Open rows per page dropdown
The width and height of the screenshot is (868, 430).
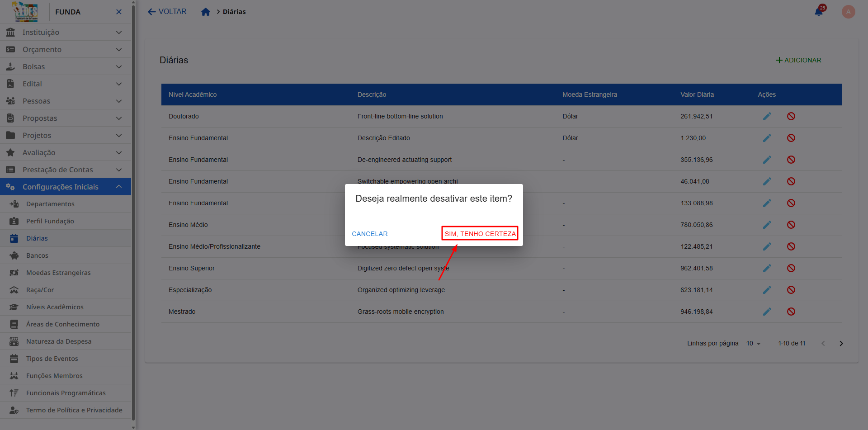(x=754, y=344)
